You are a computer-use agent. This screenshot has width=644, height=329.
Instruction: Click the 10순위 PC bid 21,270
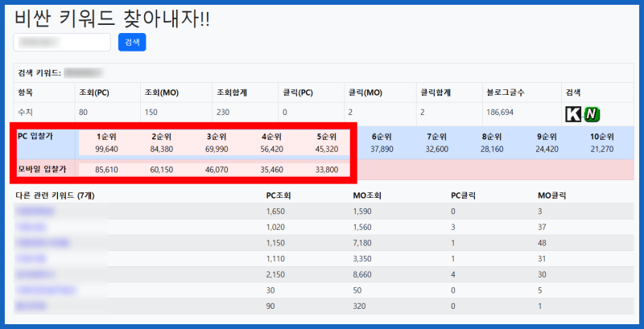tap(601, 149)
